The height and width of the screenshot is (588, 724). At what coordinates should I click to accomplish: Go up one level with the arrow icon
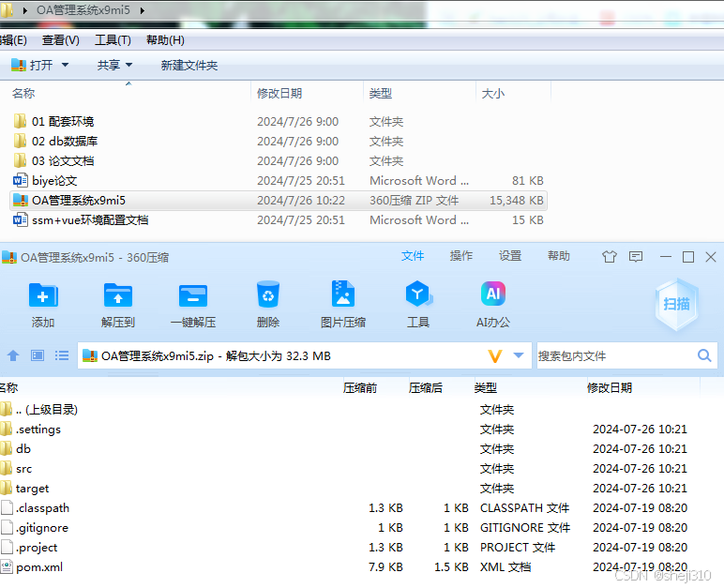coord(13,355)
